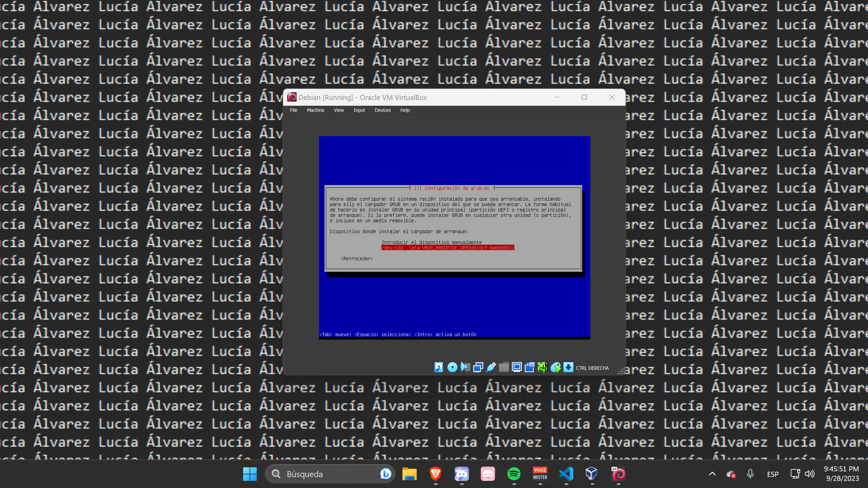Toggle mouse integration via its status bar icon
Screen dimensions: 868x488
(556, 367)
